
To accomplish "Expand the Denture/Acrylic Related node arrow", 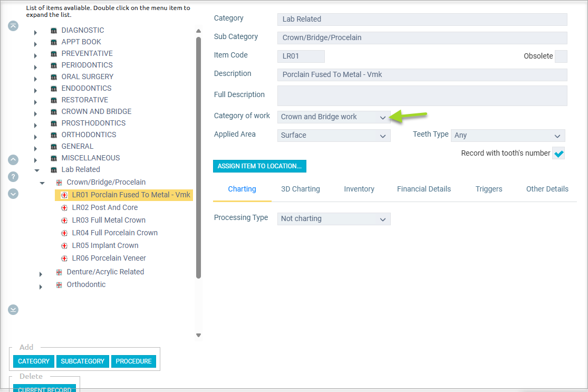I will [x=41, y=274].
